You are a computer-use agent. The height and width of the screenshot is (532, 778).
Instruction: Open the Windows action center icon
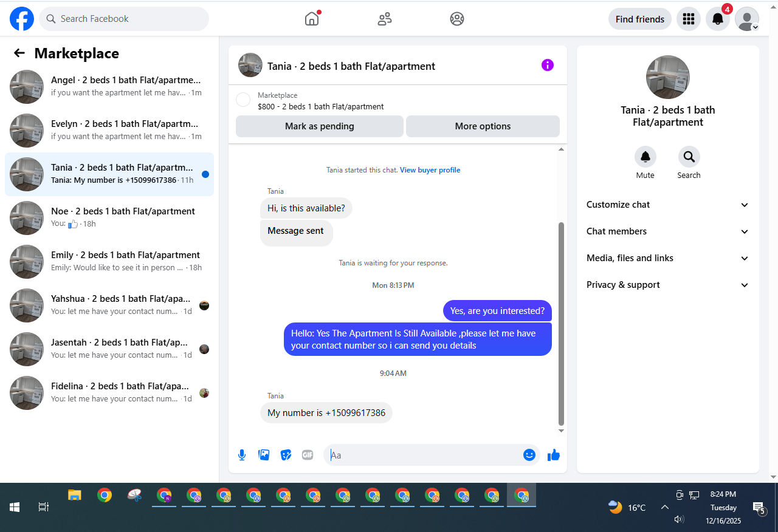click(x=759, y=508)
